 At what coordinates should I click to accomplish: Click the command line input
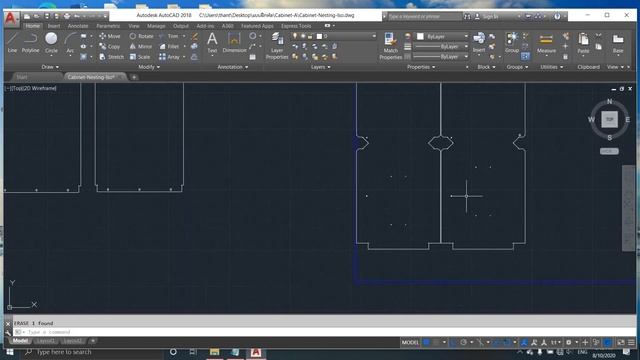click(x=324, y=332)
